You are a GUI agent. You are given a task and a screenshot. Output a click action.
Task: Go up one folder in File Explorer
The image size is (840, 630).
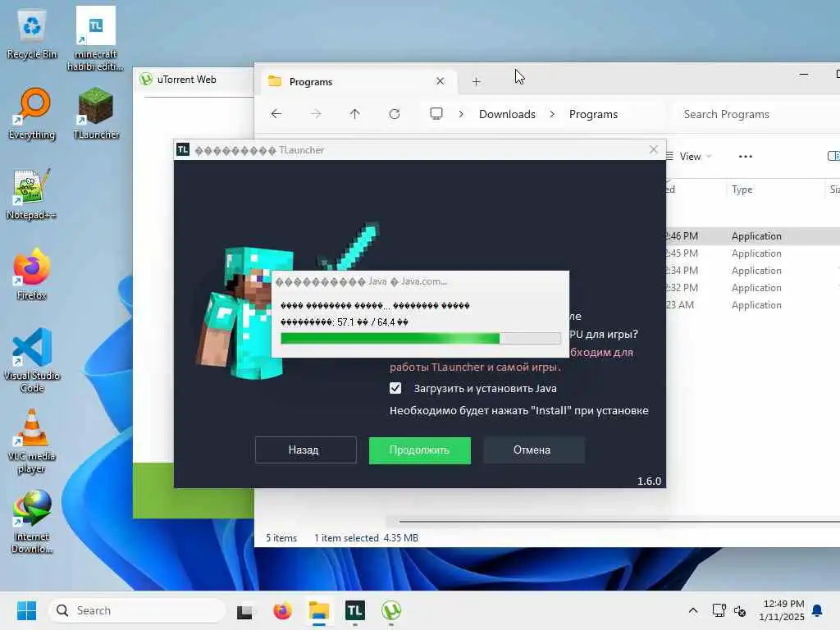[354, 113]
